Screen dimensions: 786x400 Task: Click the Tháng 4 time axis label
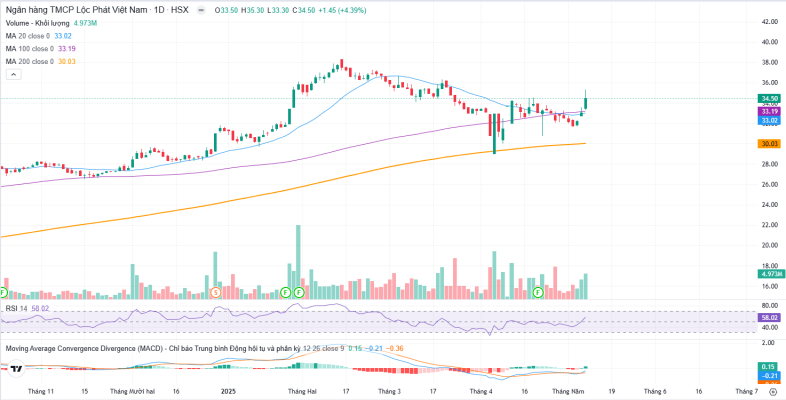tap(481, 391)
